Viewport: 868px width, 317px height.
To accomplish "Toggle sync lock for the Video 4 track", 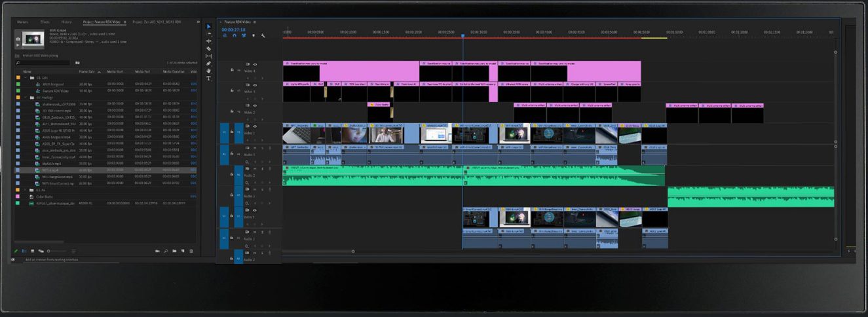I will [248, 64].
